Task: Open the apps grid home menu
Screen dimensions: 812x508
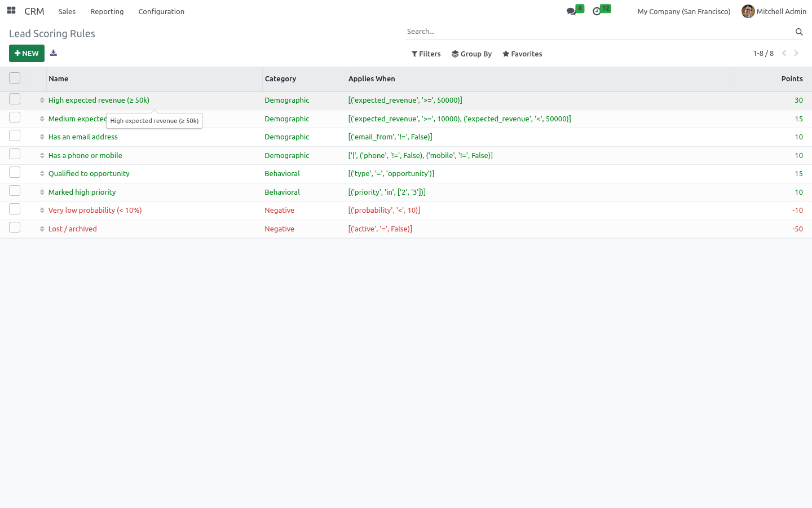Action: [11, 11]
